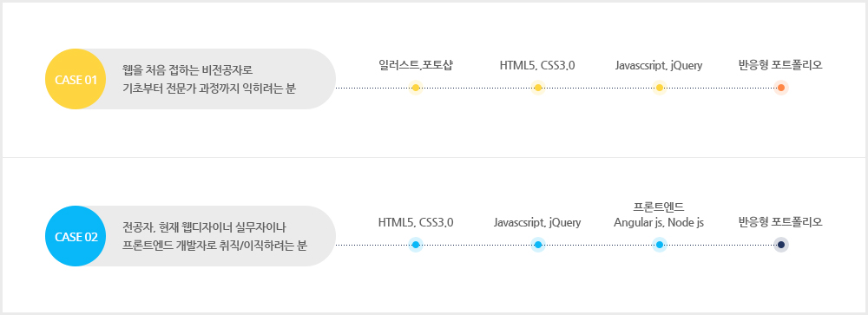The width and height of the screenshot is (868, 315).
Task: Click the yellow CASE 01 circle badge
Action: (76, 79)
